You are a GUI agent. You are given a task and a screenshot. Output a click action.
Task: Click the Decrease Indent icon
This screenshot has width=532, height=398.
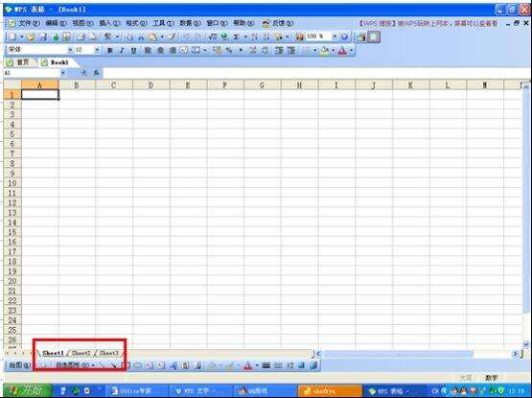279,50
